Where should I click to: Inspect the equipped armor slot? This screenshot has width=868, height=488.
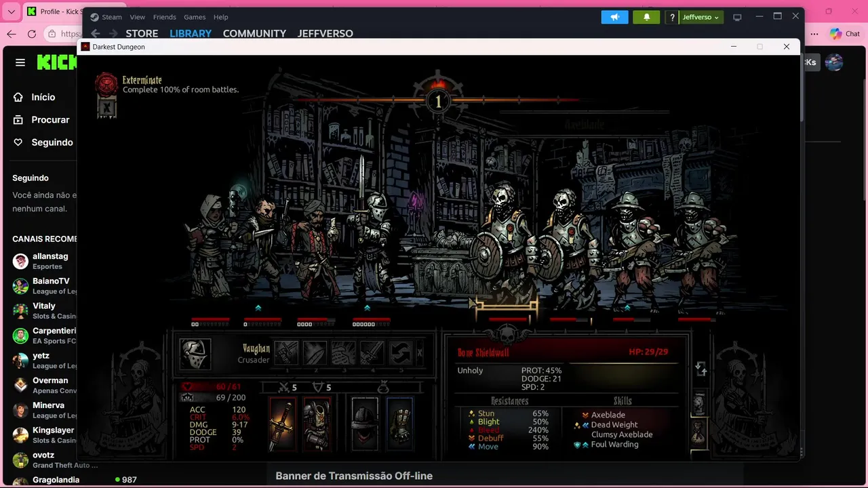(x=317, y=424)
